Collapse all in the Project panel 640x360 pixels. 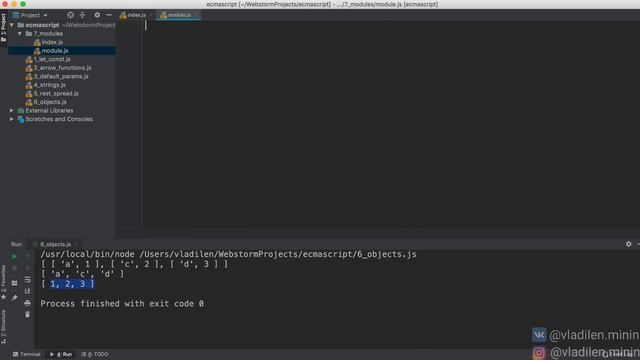coord(82,15)
